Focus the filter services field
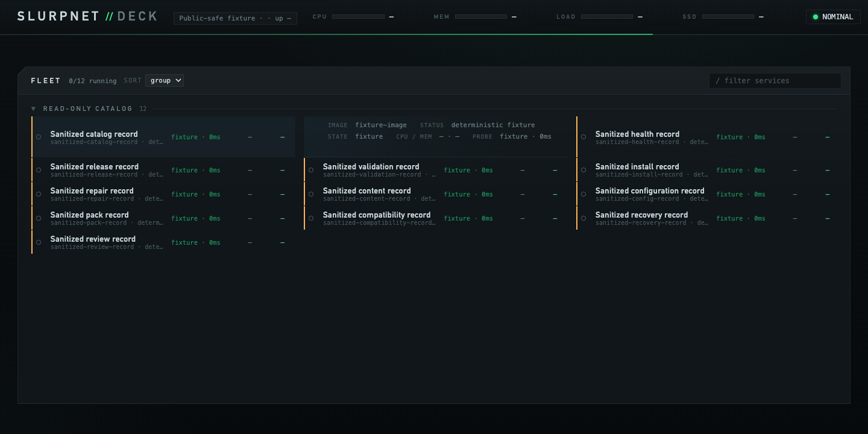This screenshot has width=868, height=434. point(775,81)
